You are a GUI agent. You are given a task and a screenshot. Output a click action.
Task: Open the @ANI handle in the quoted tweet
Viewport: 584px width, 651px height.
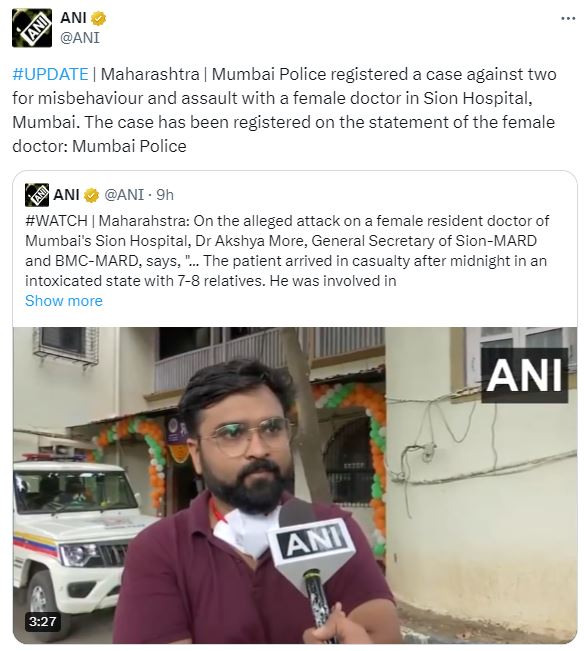[x=124, y=195]
